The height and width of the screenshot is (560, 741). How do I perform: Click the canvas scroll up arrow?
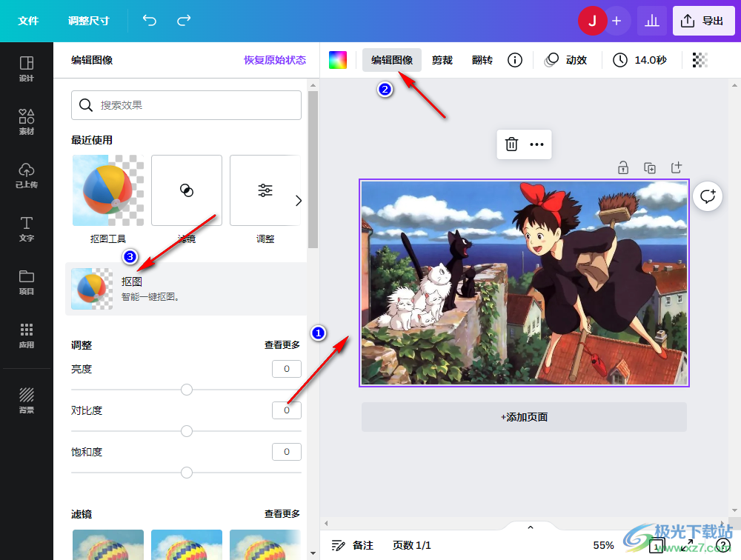[x=734, y=85]
